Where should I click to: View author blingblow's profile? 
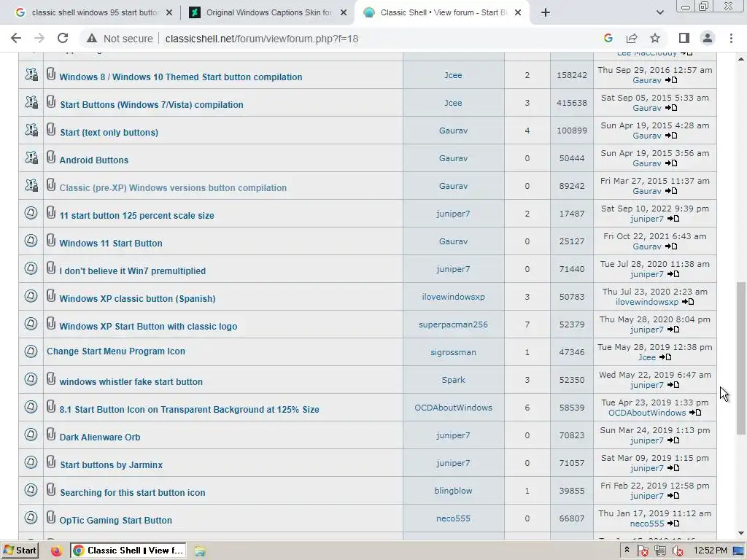coord(453,491)
